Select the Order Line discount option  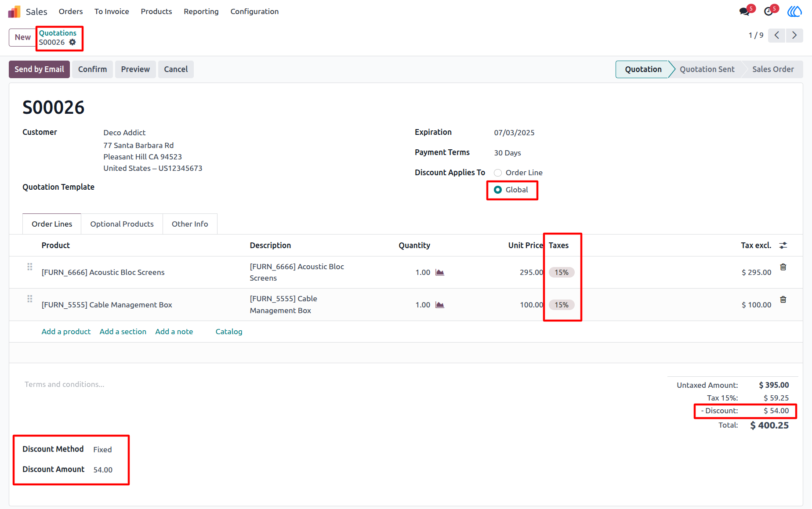pyautogui.click(x=498, y=173)
